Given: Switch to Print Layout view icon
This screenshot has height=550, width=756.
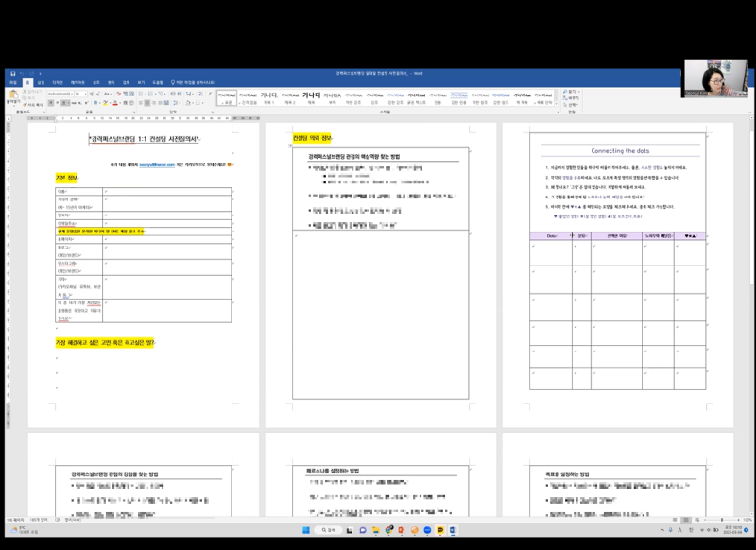Looking at the screenshot, I should [x=686, y=520].
